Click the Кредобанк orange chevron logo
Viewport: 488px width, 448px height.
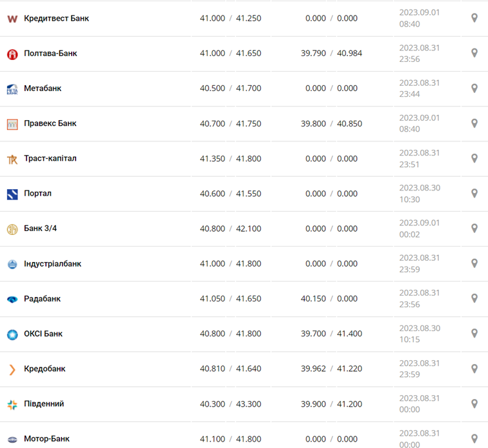click(12, 369)
